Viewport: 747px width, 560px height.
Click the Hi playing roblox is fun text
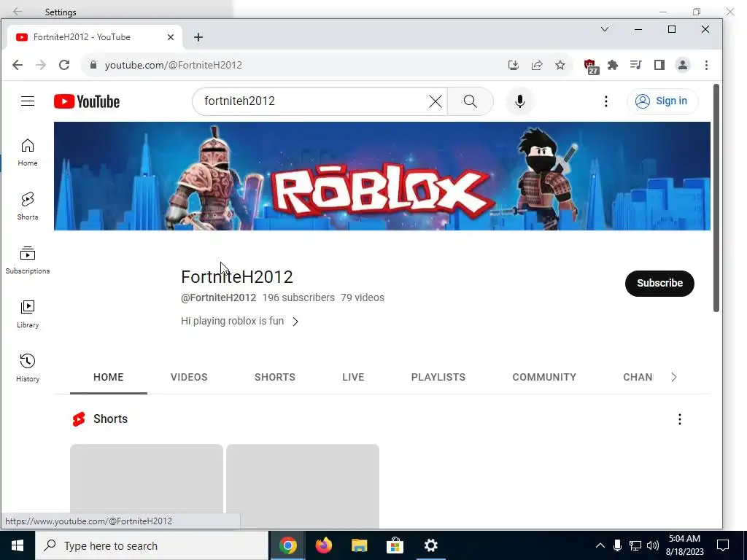point(232,321)
